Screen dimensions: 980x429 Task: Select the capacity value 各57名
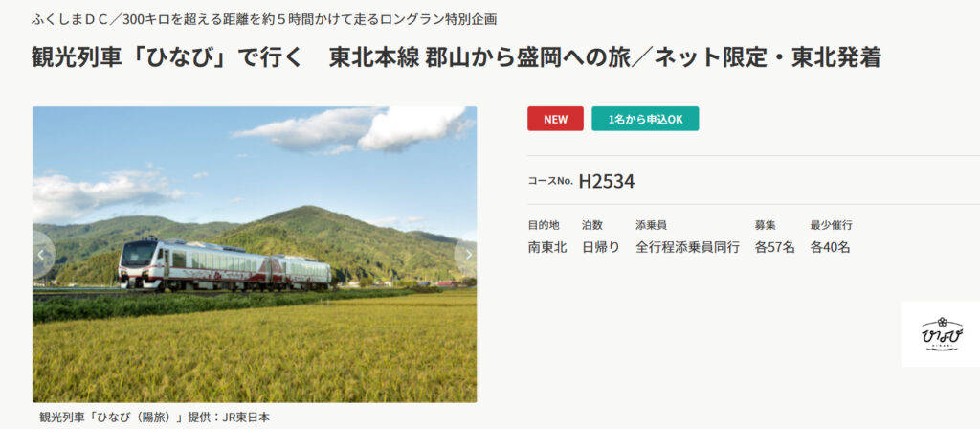(774, 247)
